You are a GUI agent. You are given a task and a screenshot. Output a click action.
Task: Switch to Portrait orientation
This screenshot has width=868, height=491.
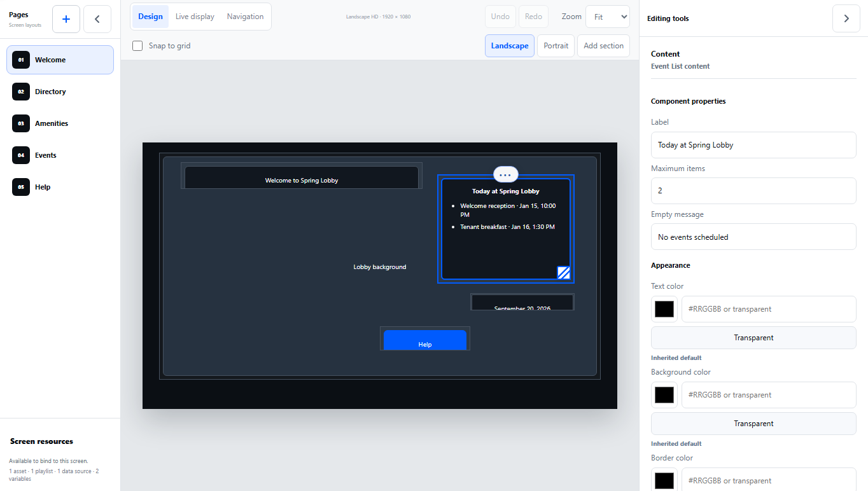[x=556, y=46]
